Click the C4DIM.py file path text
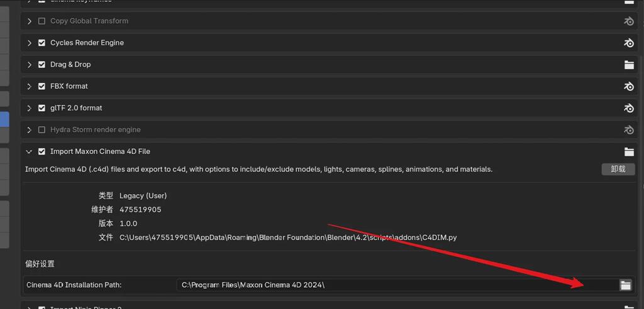The height and width of the screenshot is (309, 644). pos(288,237)
